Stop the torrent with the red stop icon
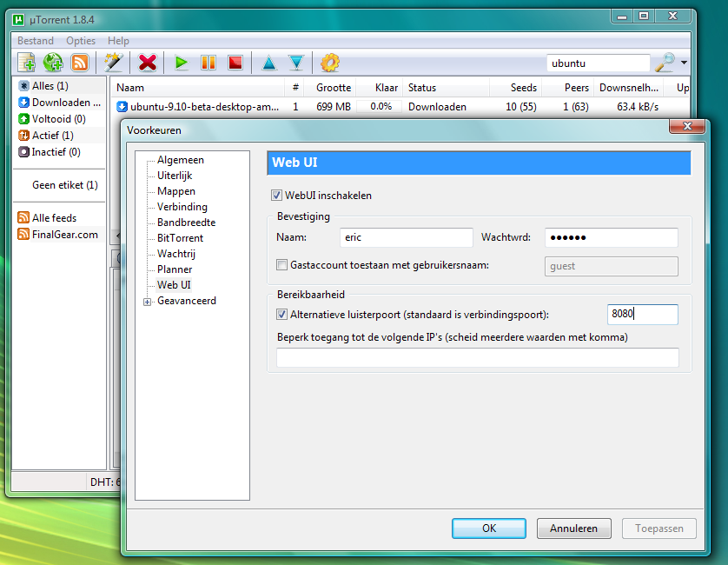 point(235,63)
